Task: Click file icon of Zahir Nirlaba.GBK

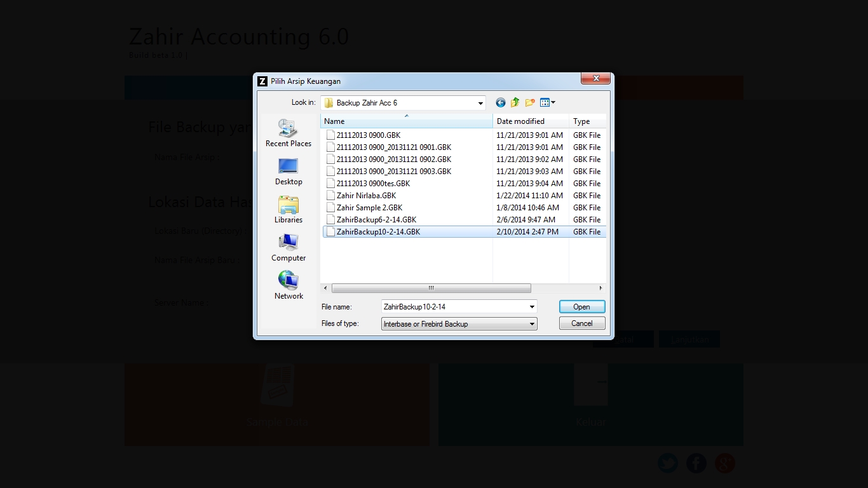Action: pyautogui.click(x=330, y=195)
